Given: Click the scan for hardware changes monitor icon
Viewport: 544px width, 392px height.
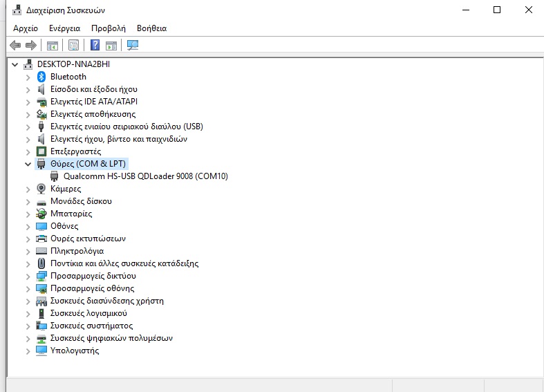Looking at the screenshot, I should point(133,46).
